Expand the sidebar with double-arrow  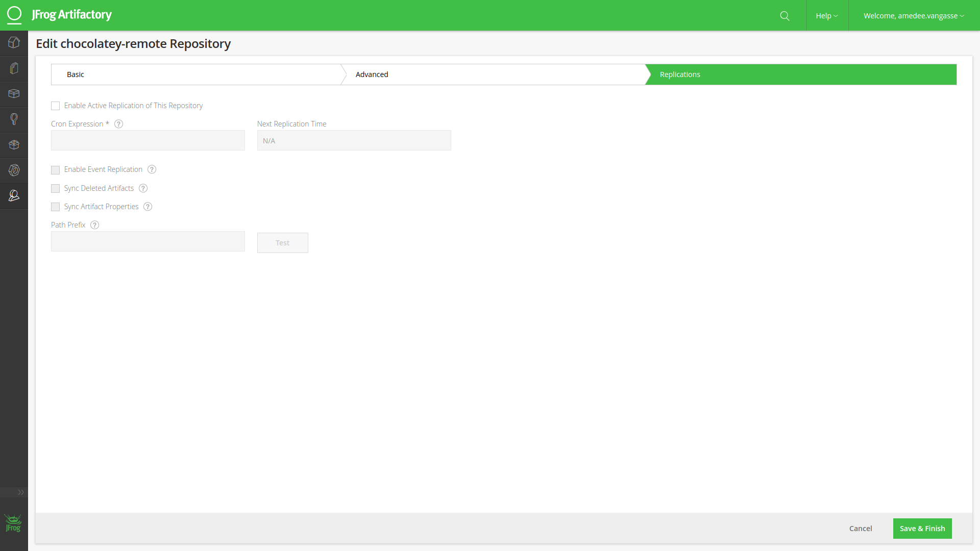click(21, 492)
